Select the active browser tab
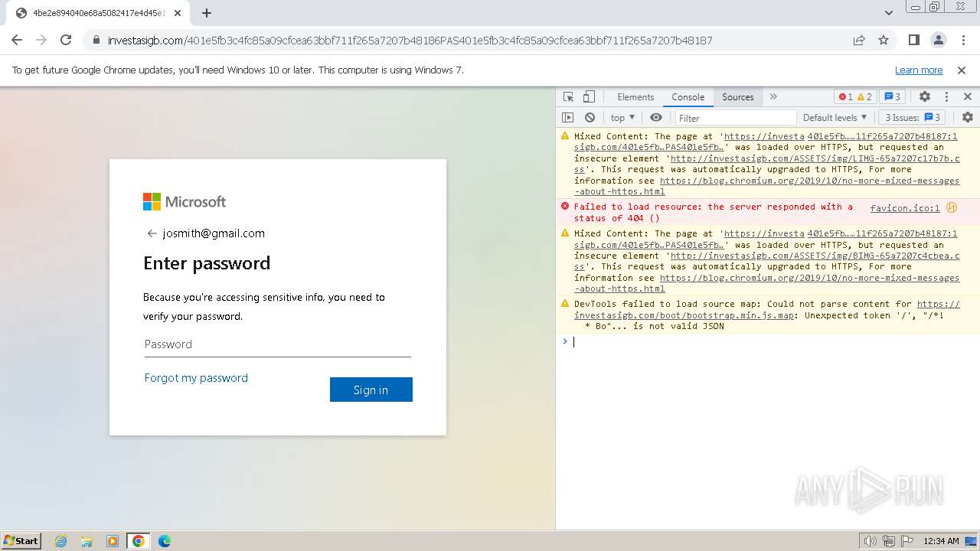Image resolution: width=980 pixels, height=551 pixels. click(100, 13)
